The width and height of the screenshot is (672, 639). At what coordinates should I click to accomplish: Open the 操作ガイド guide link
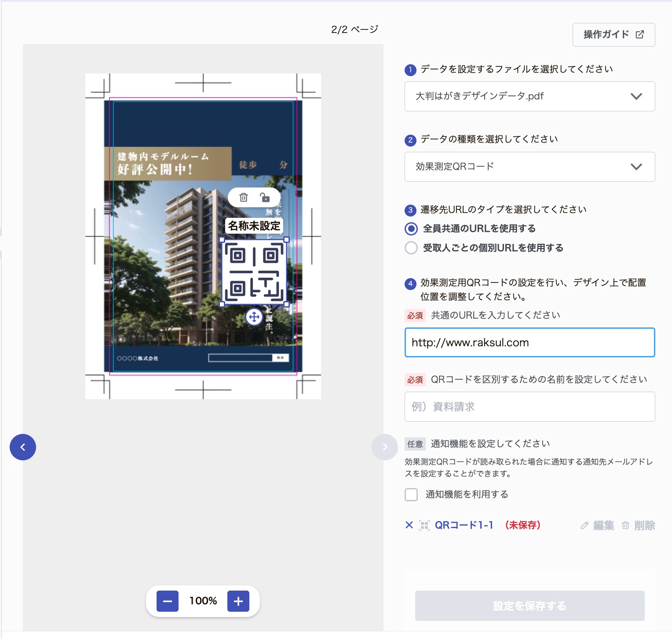614,35
